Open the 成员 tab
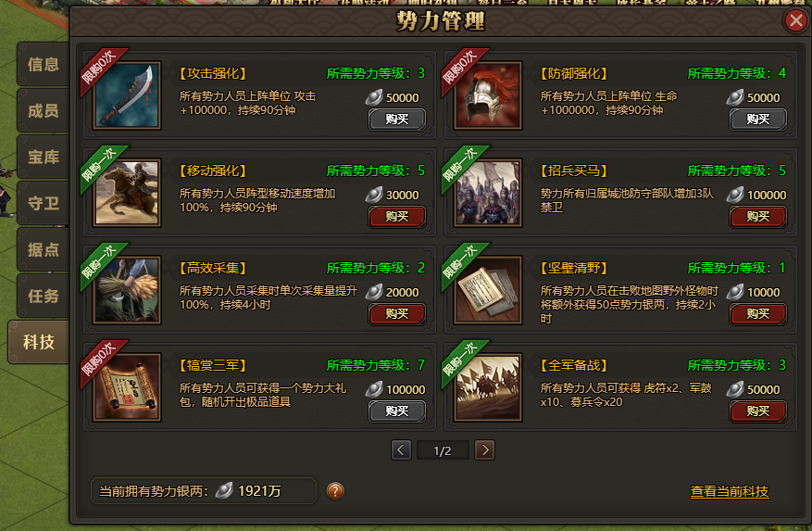Image resolution: width=812 pixels, height=531 pixels. click(44, 110)
